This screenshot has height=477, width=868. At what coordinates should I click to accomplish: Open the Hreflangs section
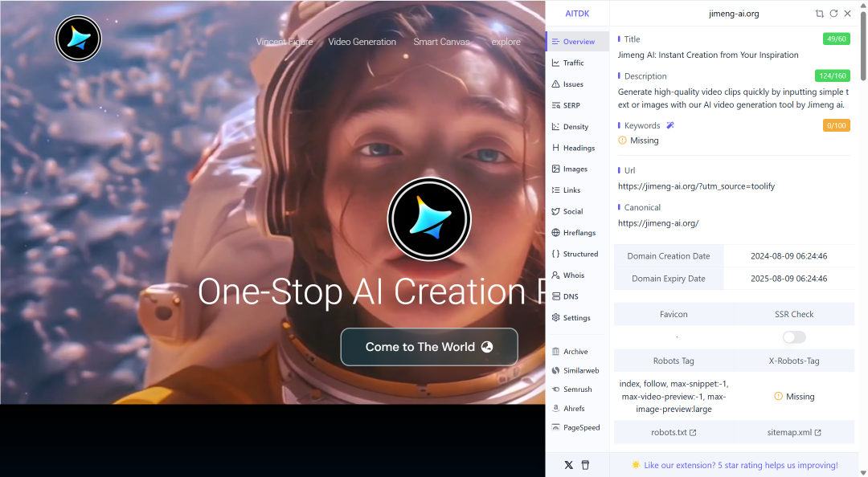pyautogui.click(x=577, y=232)
